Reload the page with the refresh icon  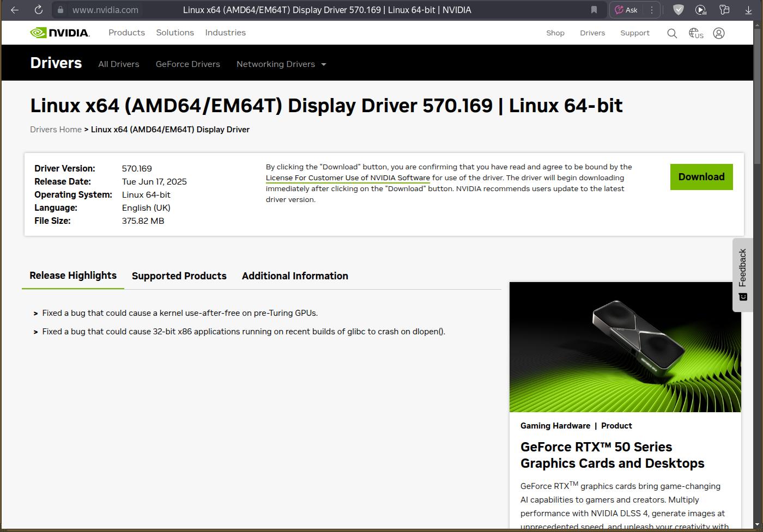(x=38, y=10)
